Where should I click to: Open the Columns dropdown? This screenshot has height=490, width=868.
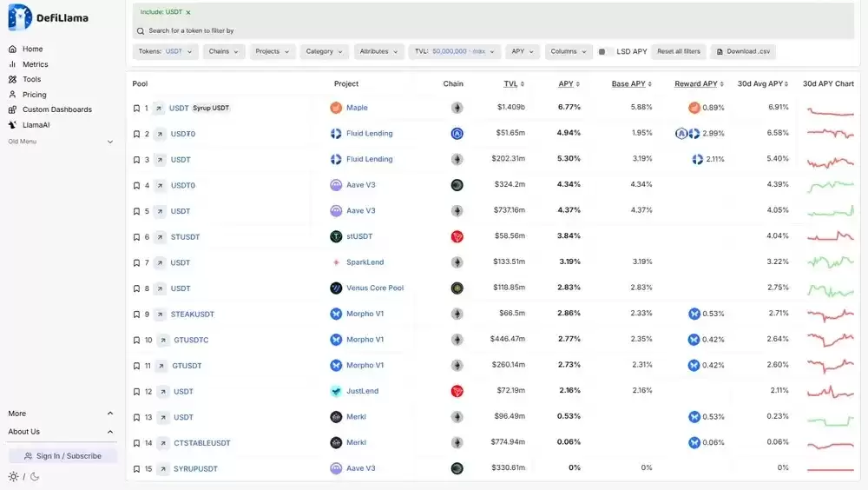569,51
